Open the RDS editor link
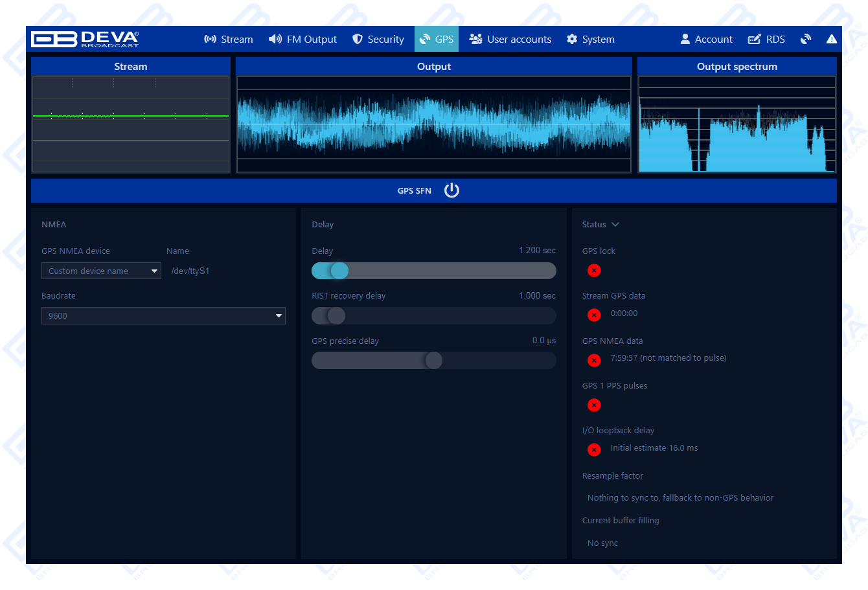The image size is (868, 590). coord(766,40)
